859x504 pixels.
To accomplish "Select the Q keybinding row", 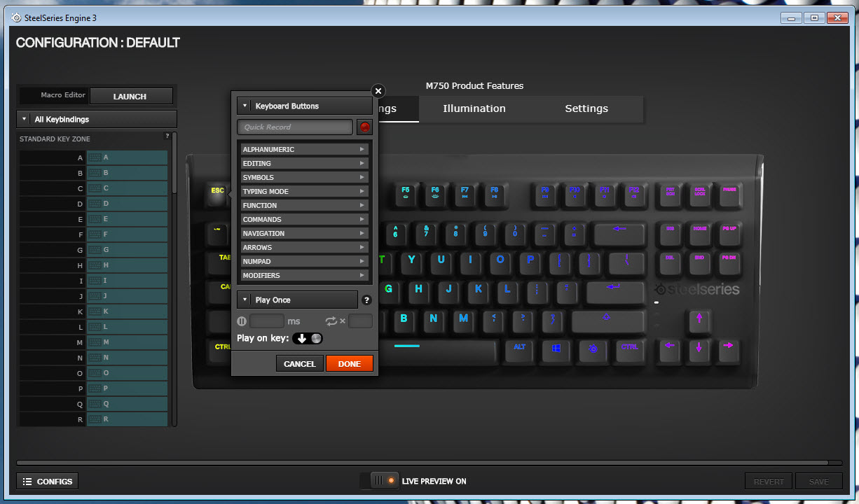I will pyautogui.click(x=93, y=404).
